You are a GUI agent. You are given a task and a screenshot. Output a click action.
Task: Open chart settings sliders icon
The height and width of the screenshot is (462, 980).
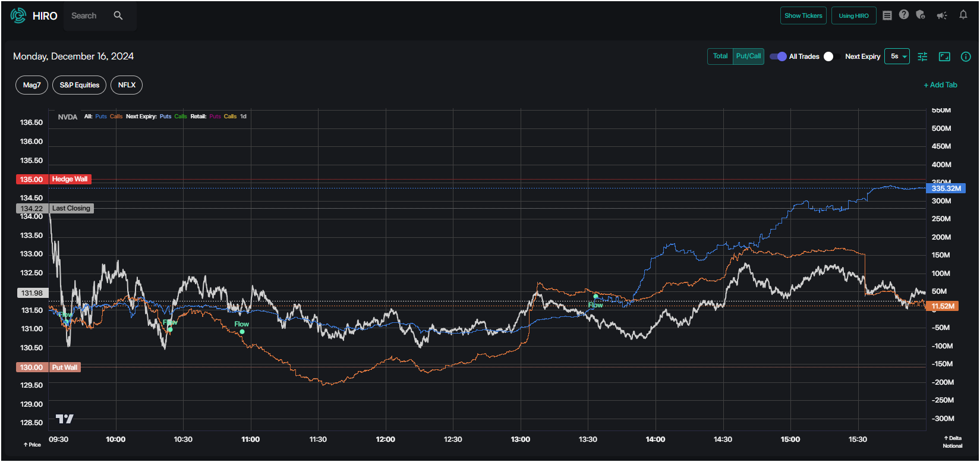click(922, 56)
